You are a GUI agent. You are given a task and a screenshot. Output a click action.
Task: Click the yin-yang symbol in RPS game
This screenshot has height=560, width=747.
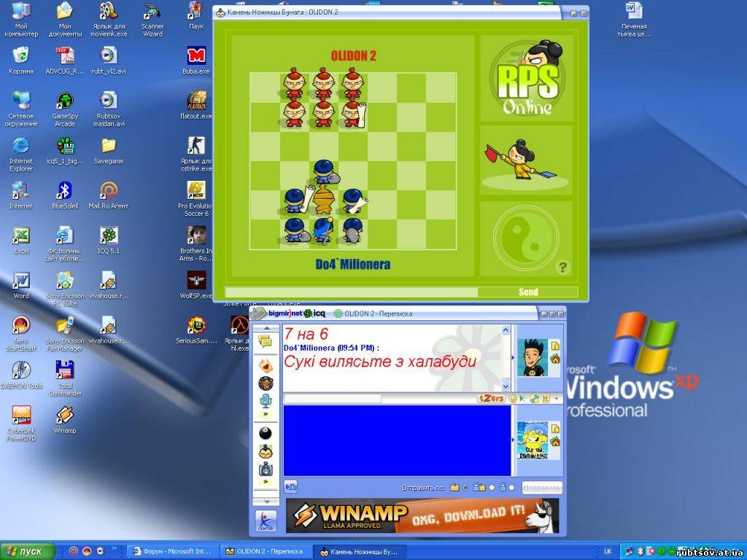[x=526, y=237]
